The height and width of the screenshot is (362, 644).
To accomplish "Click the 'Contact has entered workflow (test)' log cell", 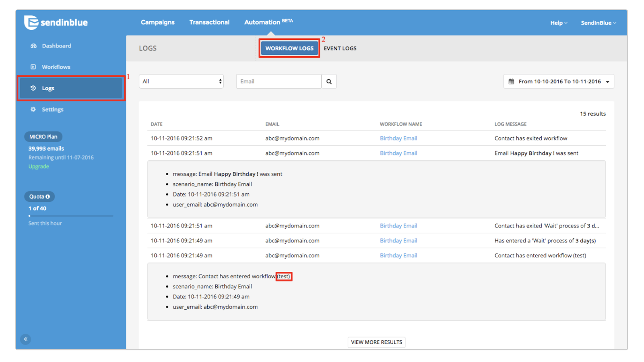I will point(540,256).
